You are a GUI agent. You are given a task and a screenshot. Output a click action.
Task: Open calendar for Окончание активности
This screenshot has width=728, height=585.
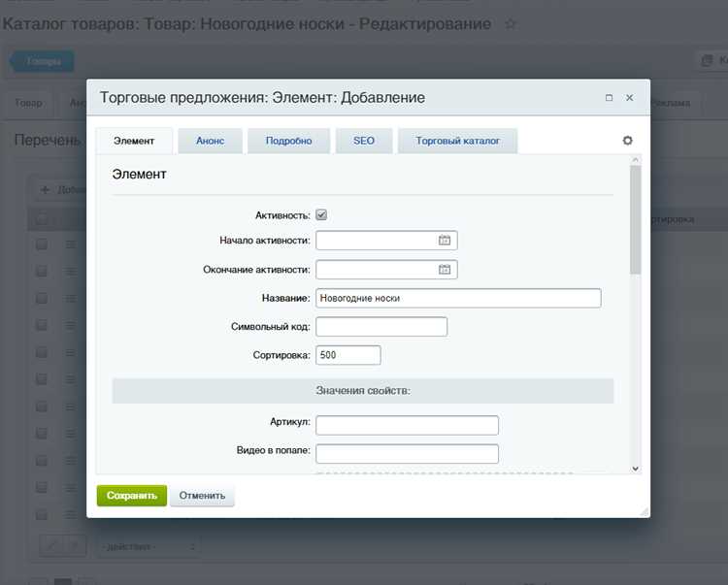(x=445, y=269)
